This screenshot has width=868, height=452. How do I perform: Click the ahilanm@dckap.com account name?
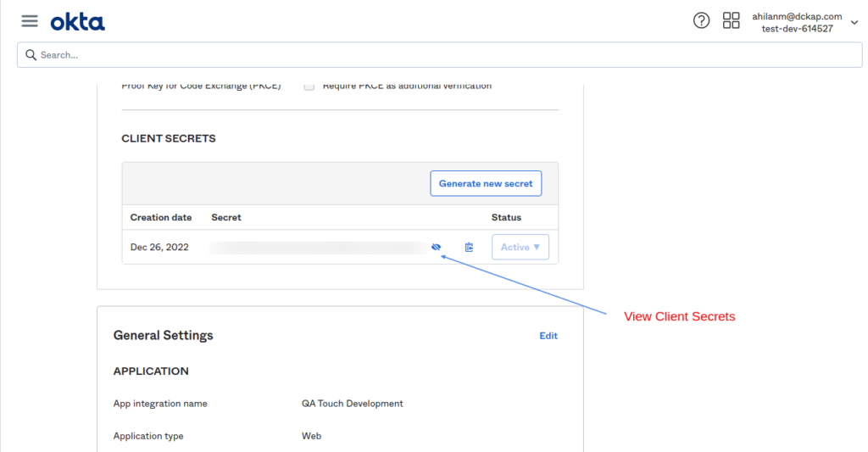(797, 16)
